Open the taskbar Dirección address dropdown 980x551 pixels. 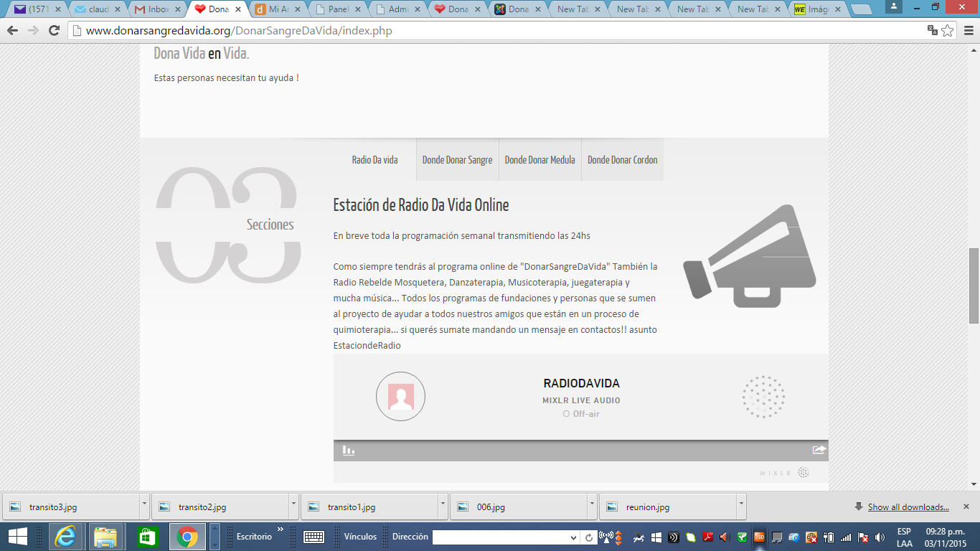(x=573, y=537)
